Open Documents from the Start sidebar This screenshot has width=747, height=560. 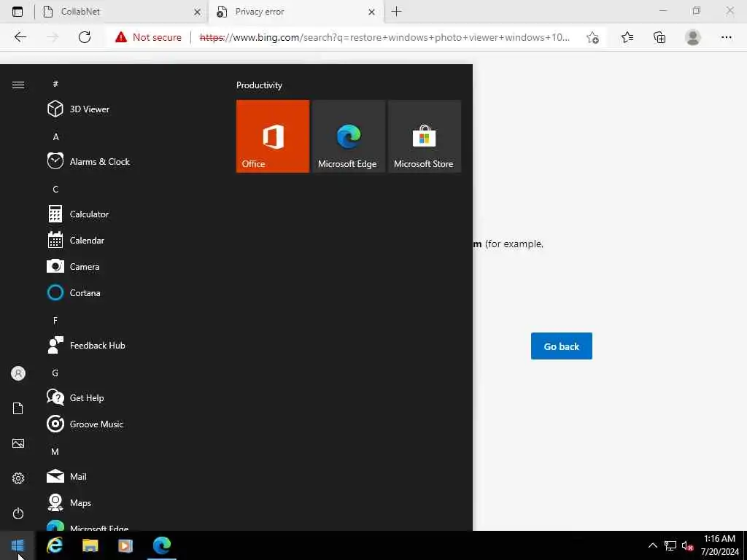pyautogui.click(x=18, y=408)
